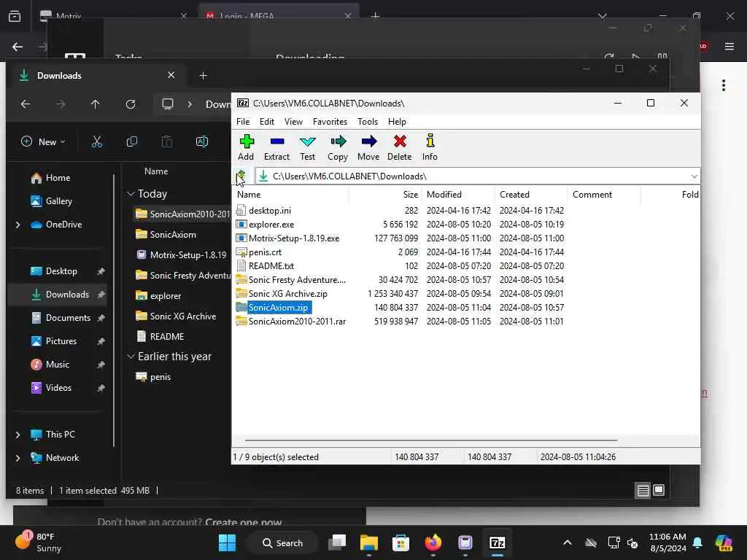Open Firefox from the taskbar

pyautogui.click(x=433, y=542)
